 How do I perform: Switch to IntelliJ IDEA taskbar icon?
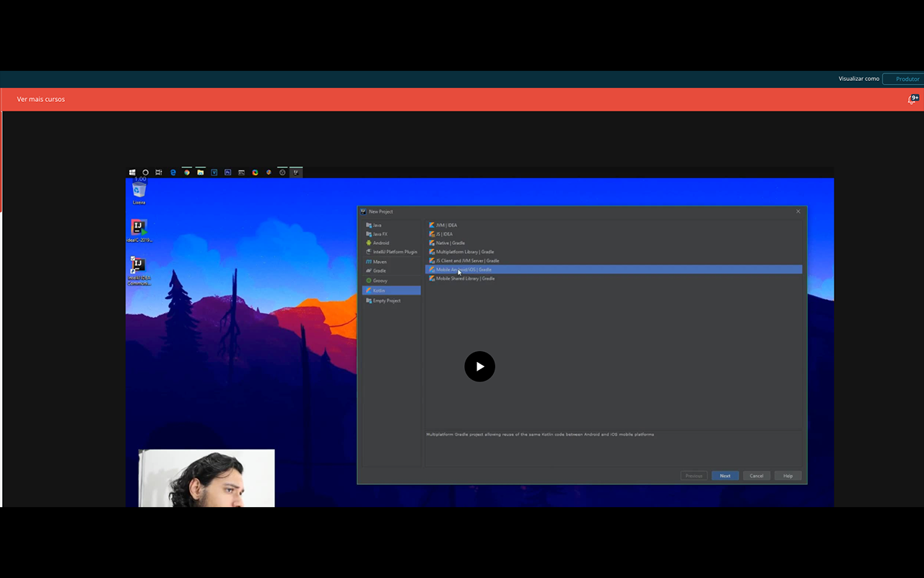[296, 173]
